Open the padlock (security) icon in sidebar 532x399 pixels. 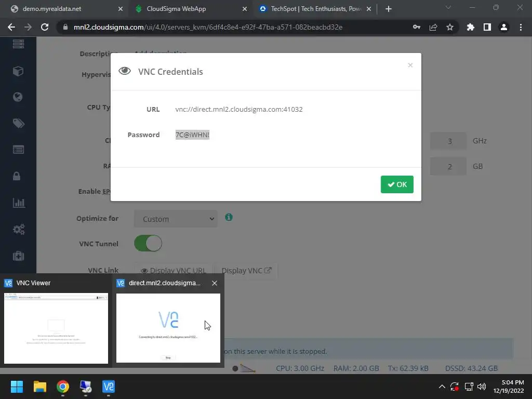(x=17, y=176)
